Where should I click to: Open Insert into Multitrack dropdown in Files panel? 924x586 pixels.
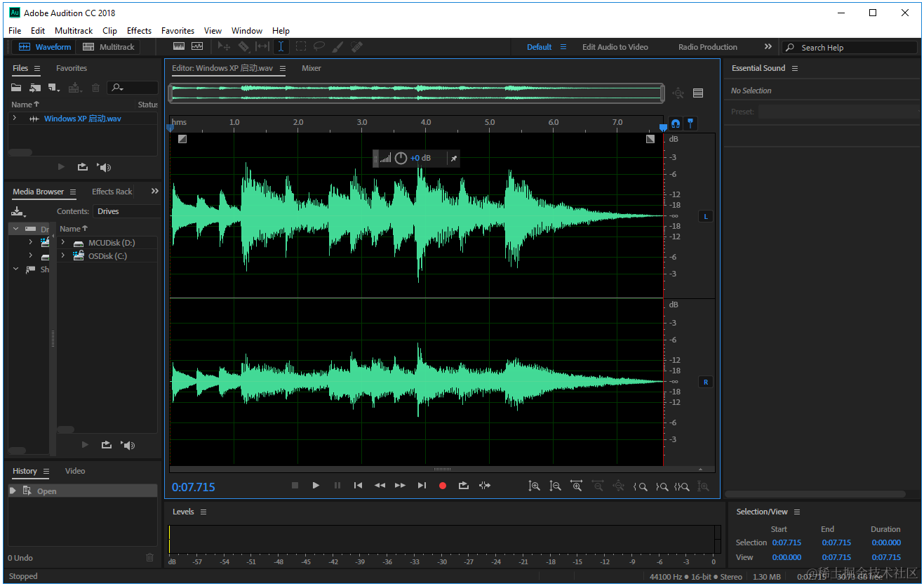tap(75, 88)
